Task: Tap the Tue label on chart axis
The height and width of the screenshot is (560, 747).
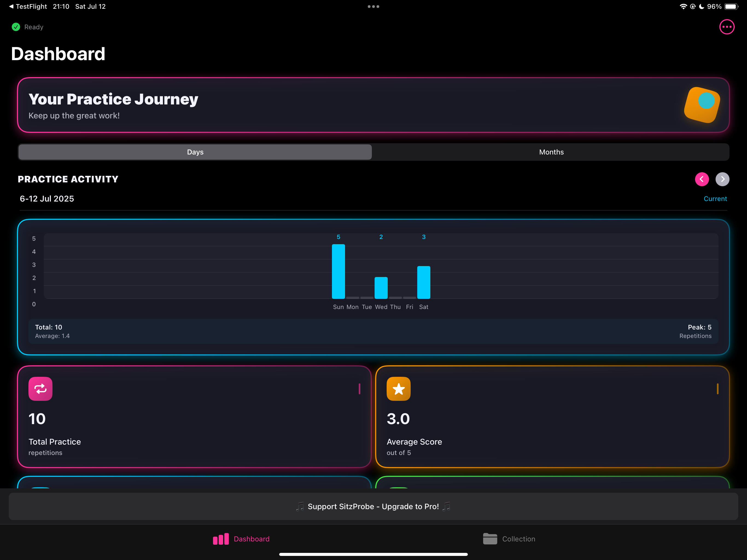Action: (x=367, y=307)
